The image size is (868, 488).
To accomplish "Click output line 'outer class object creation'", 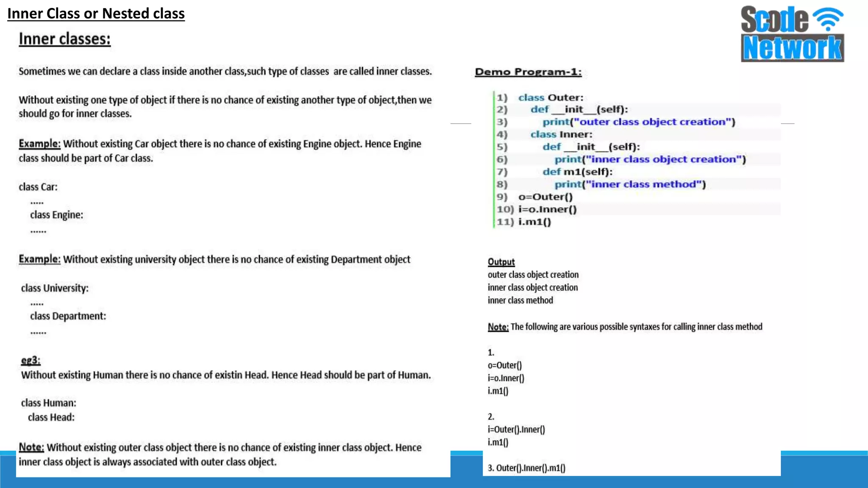I will coord(533,274).
